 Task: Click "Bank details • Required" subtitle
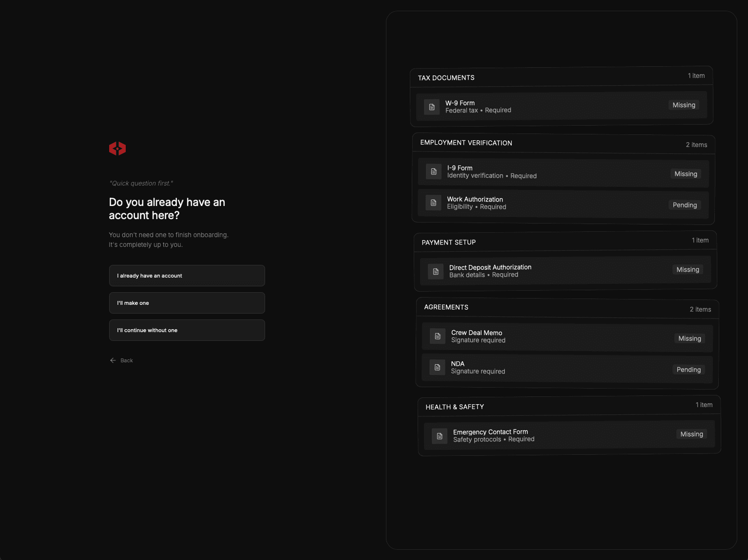(484, 275)
